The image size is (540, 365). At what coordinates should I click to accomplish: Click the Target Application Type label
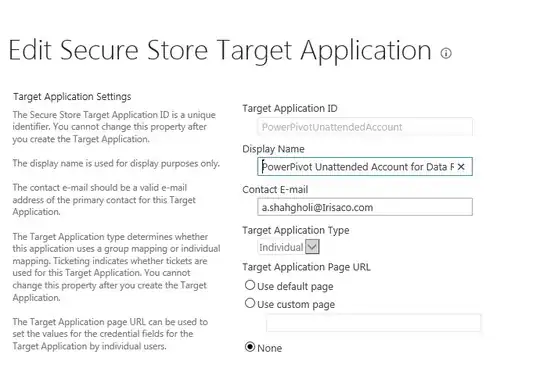click(296, 230)
